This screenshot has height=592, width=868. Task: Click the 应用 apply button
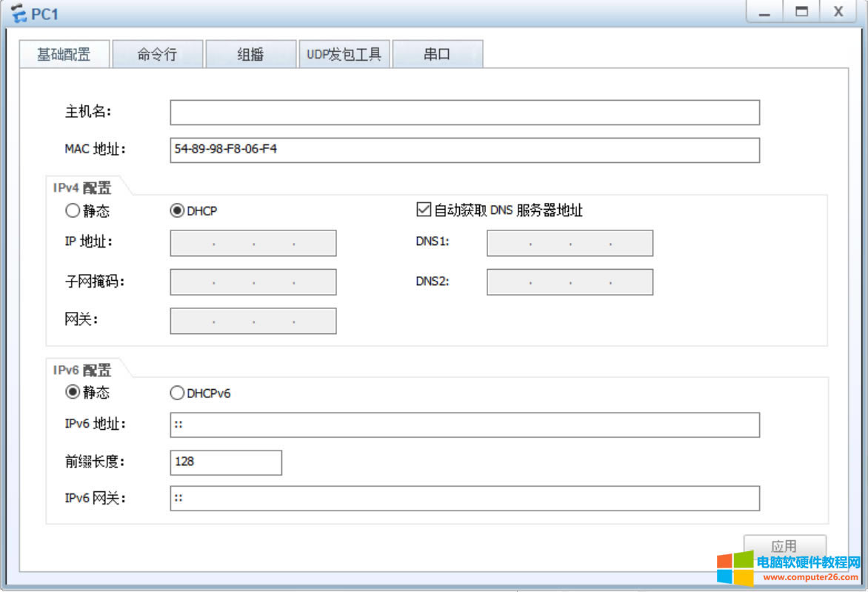click(784, 545)
